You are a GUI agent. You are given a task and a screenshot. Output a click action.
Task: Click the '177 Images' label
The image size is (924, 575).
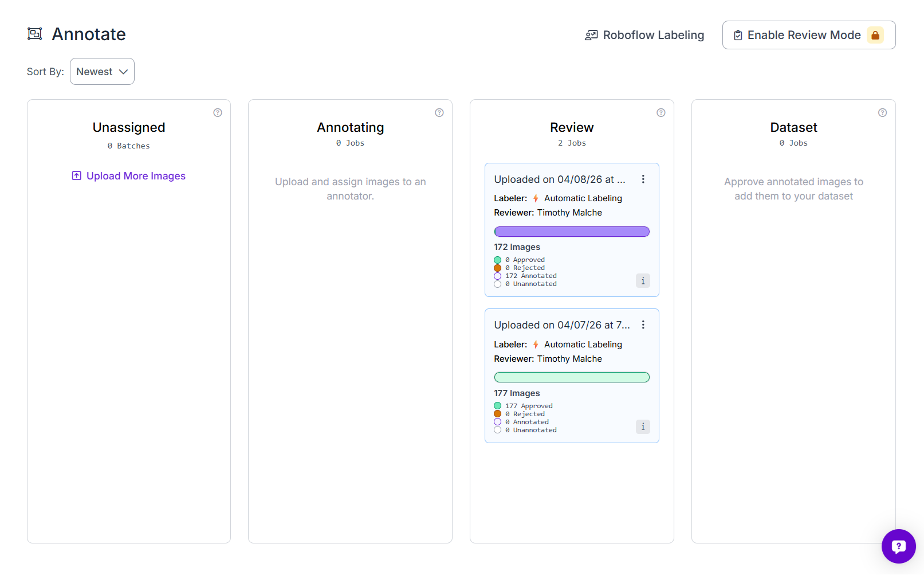(517, 393)
